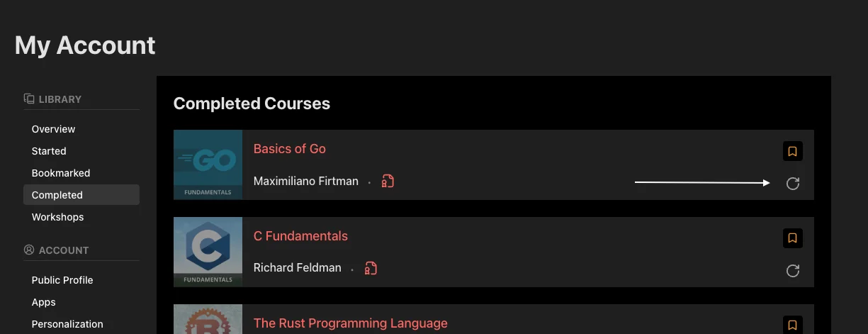Screen dimensions: 868x334
Task: Open the Public Profile settings
Action: coord(62,280)
